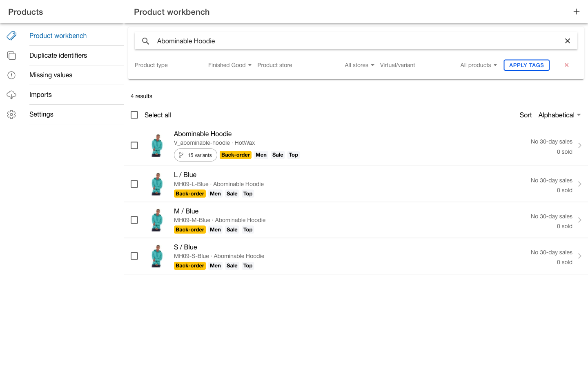
Task: Click the plus icon to add product
Action: [x=576, y=11]
